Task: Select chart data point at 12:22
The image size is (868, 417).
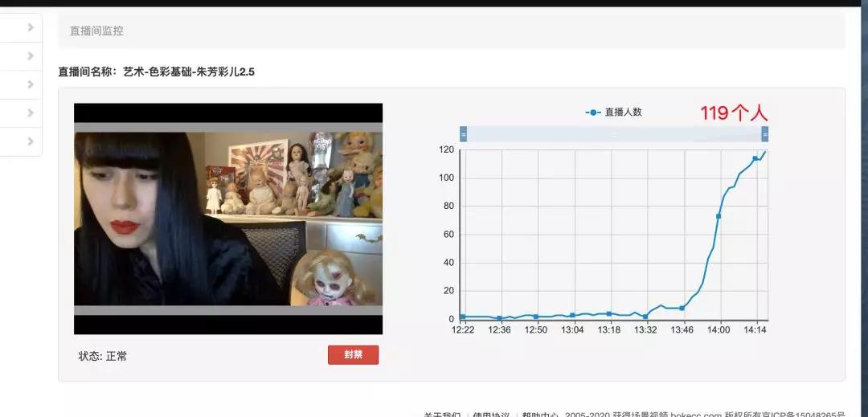Action: 463,317
